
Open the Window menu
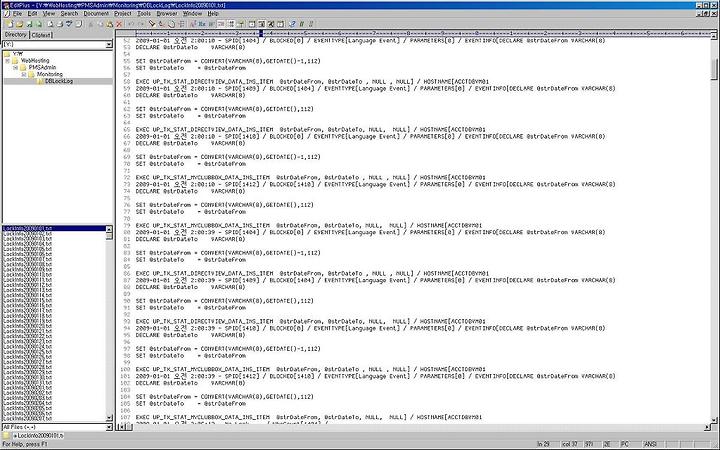coord(192,14)
